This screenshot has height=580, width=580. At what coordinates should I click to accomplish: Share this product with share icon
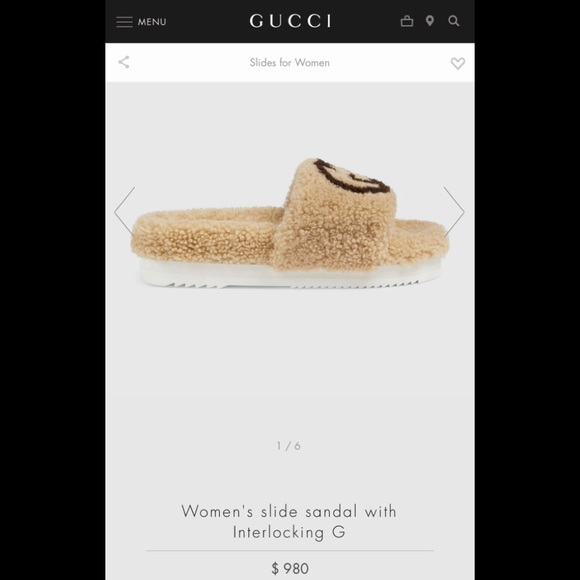click(124, 62)
